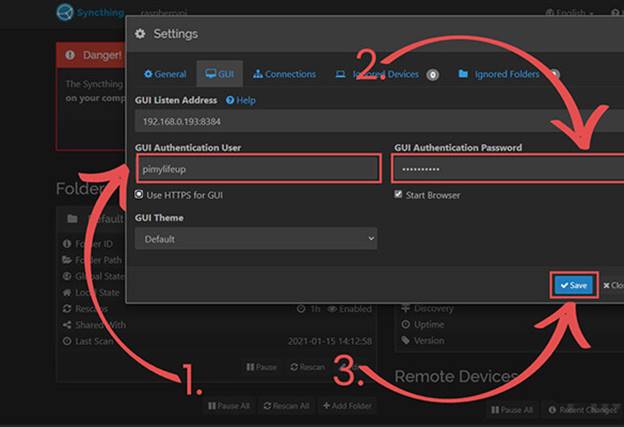
Task: Click the Danger! warning icon
Action: click(70, 55)
